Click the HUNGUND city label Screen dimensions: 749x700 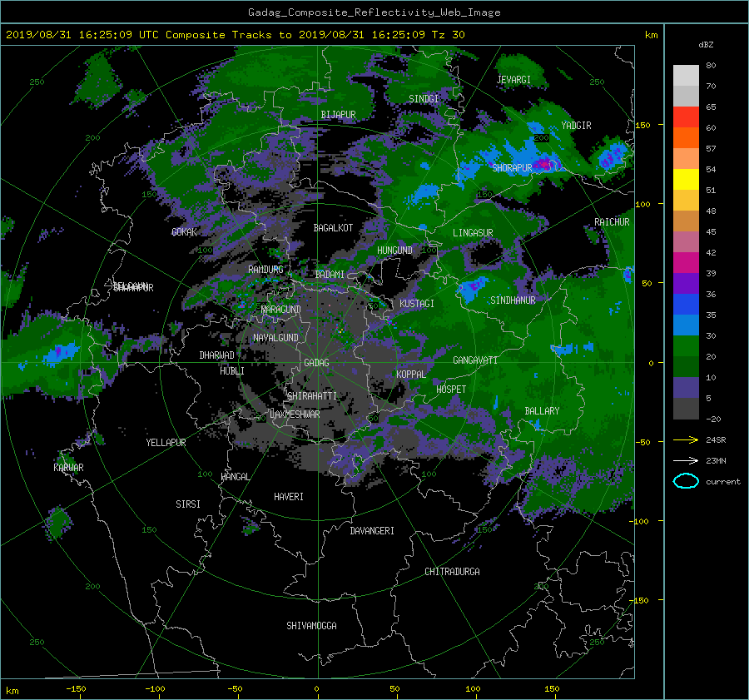click(x=394, y=251)
